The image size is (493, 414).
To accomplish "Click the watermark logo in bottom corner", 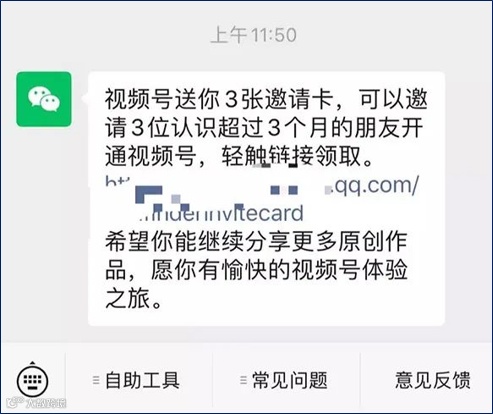I will pyautogui.click(x=37, y=403).
